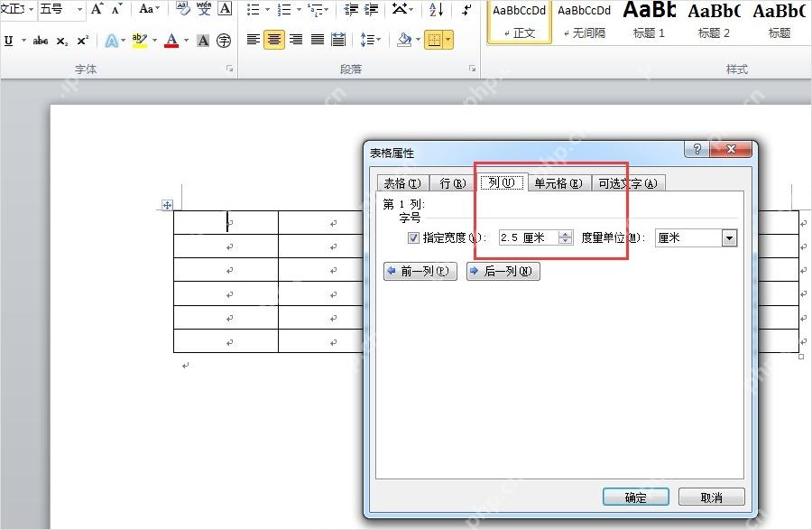The width and height of the screenshot is (812, 530).
Task: Click the Character Shading icon
Action: pos(203,41)
